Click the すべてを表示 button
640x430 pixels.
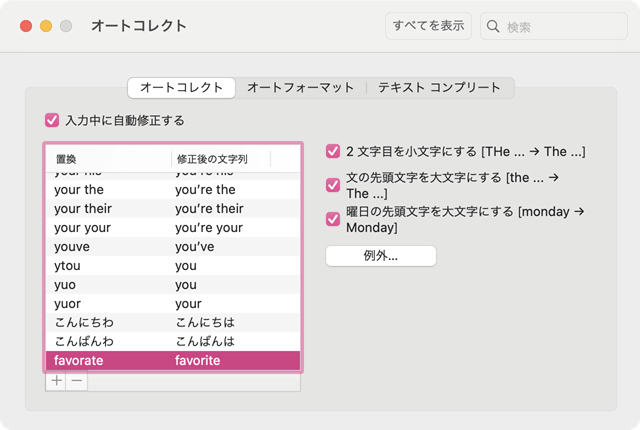coord(428,27)
